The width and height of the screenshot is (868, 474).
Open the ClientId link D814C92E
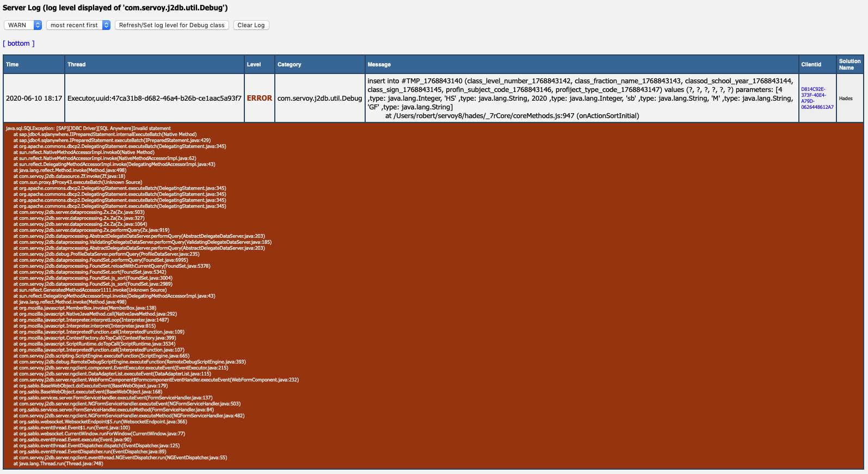[817, 98]
